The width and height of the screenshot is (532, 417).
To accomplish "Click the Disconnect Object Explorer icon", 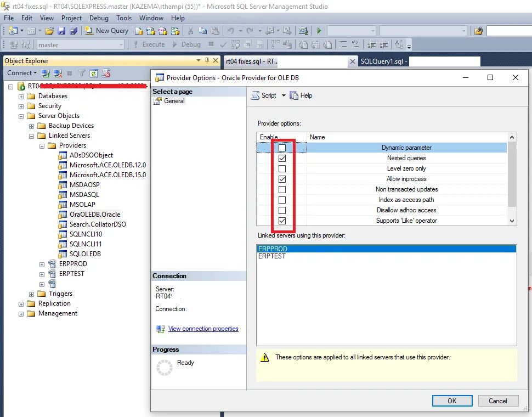I will pos(58,73).
